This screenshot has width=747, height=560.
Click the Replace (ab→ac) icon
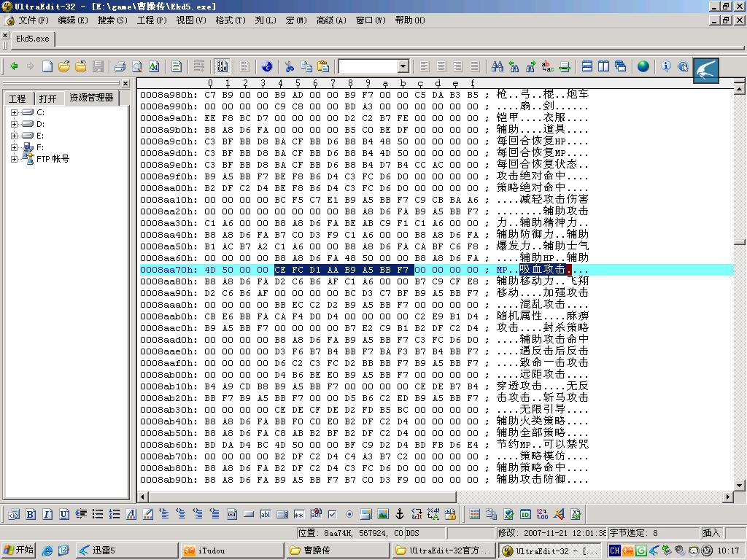click(547, 66)
